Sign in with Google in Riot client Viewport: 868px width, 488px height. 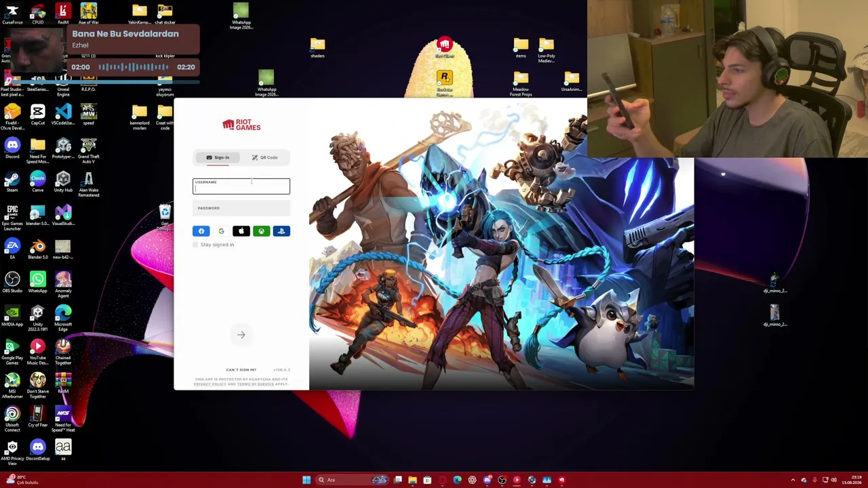pos(221,231)
